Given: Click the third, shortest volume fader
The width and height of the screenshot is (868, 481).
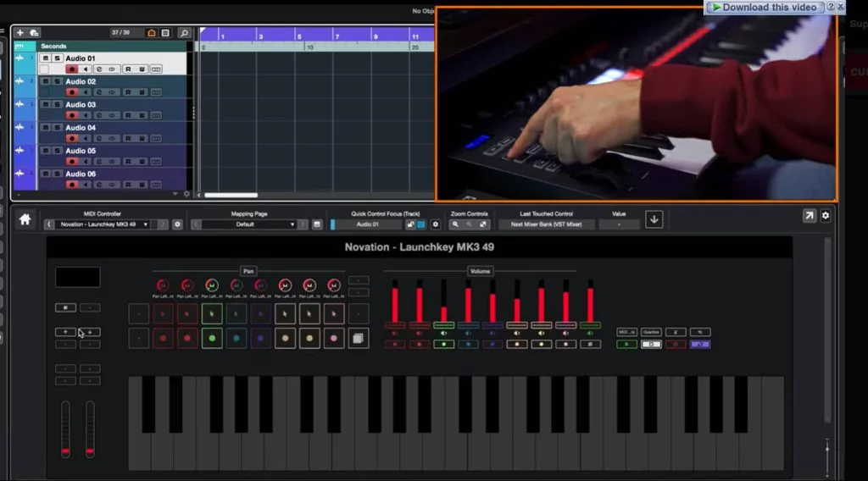Looking at the screenshot, I should click(x=443, y=303).
